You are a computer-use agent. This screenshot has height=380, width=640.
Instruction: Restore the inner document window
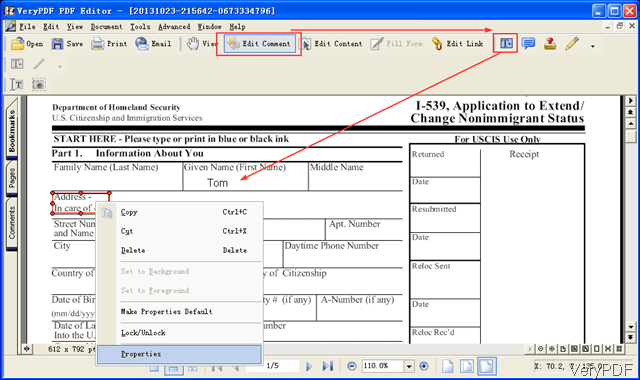(620, 27)
